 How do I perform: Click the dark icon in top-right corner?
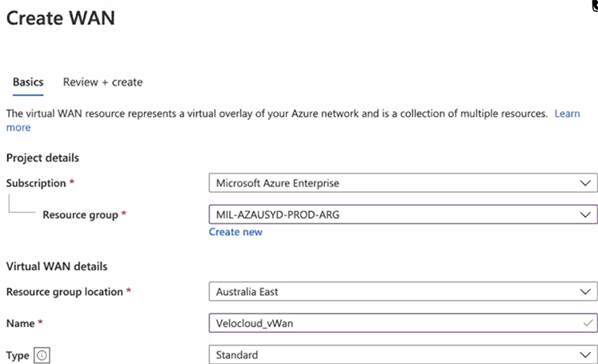coord(593,4)
